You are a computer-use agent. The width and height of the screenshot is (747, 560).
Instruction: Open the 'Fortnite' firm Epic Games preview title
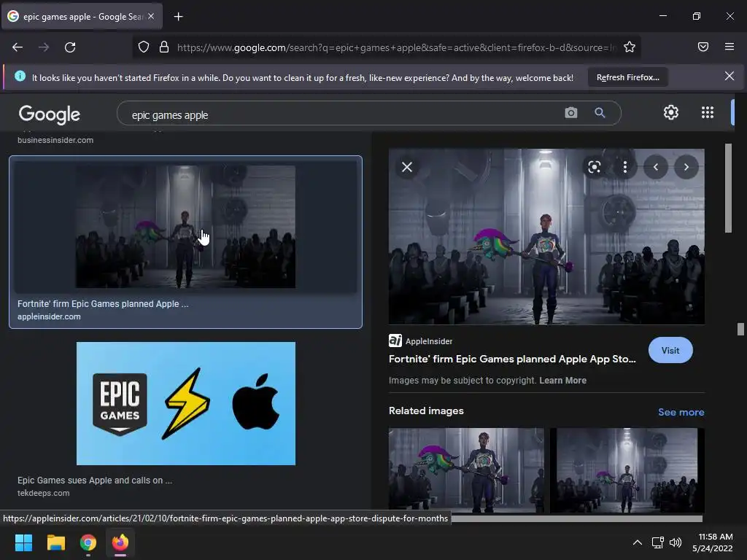click(512, 359)
